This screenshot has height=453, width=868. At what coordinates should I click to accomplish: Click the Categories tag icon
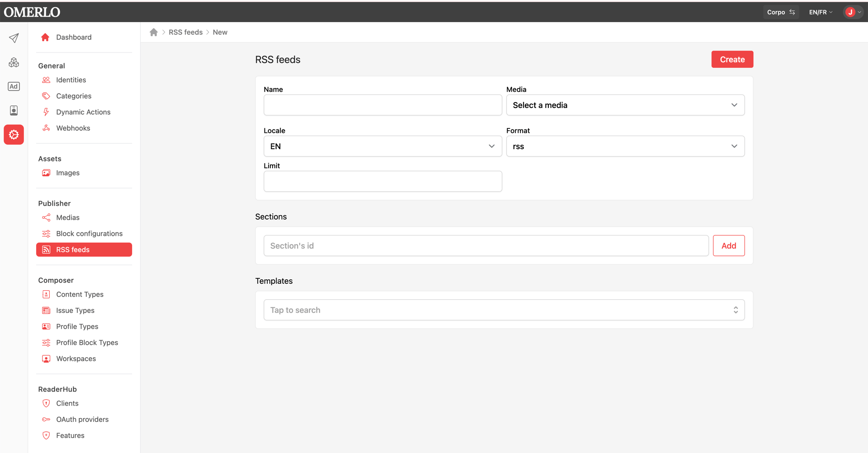point(46,96)
